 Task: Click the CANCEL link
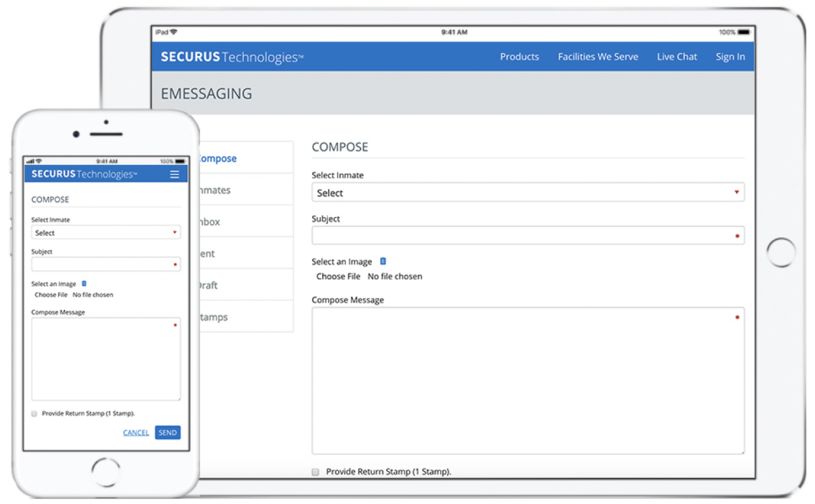(x=136, y=432)
